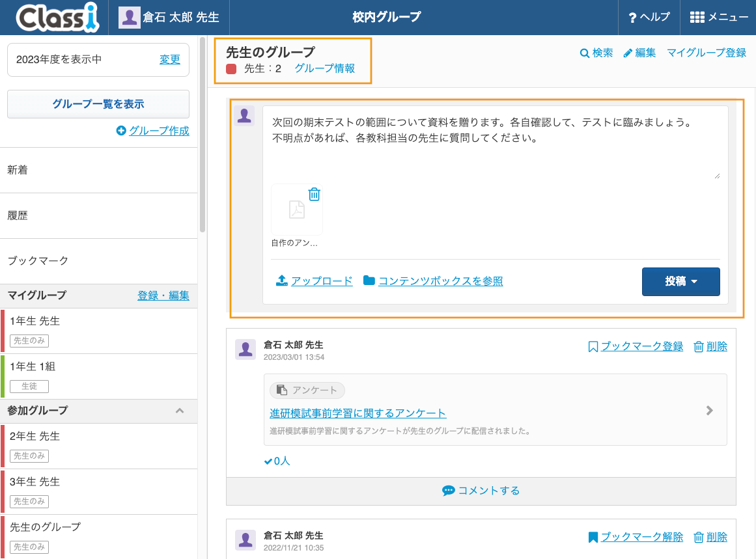Click the アップロード link text
The height and width of the screenshot is (559, 756).
[x=322, y=281]
